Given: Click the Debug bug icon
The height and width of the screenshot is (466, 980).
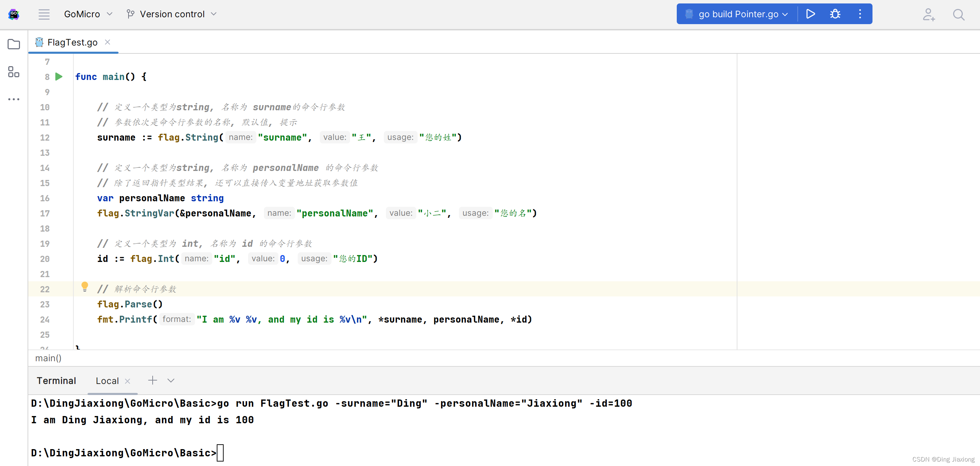Looking at the screenshot, I should point(835,14).
